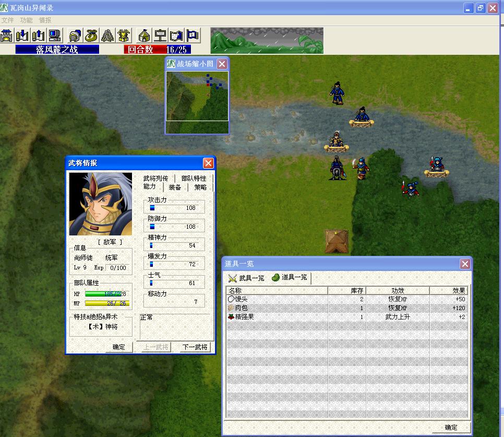The image size is (504, 437).
Task: Click the game icon in title bar
Action: point(4,8)
